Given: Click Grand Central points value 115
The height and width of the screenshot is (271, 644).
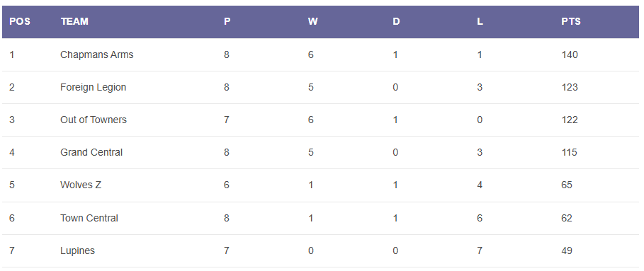Looking at the screenshot, I should [569, 153].
